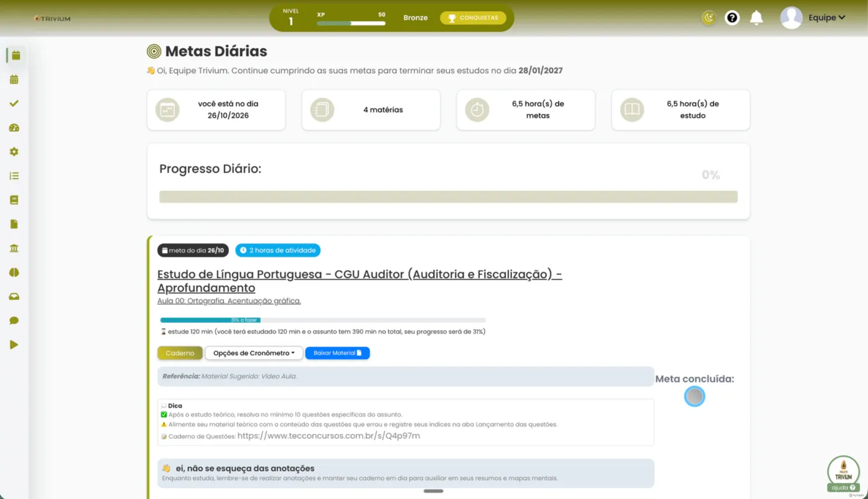Open the numbered list sidebar icon
This screenshot has width=868, height=499.
(14, 176)
